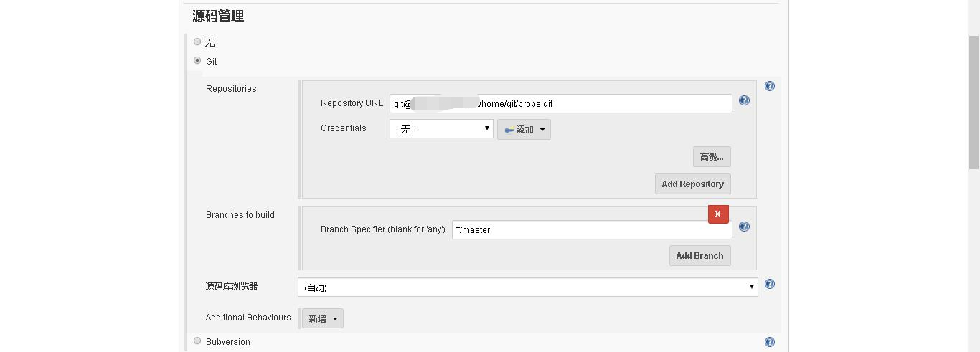Open the Credentials dropdown list

441,129
